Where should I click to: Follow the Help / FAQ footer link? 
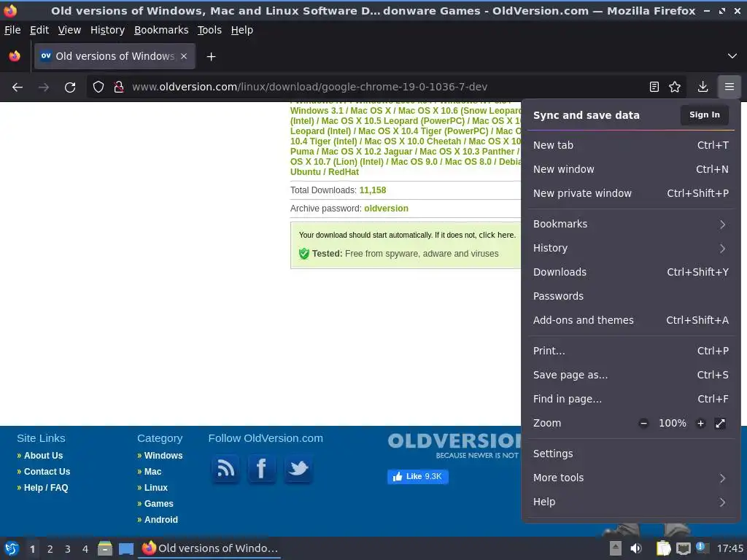click(46, 488)
